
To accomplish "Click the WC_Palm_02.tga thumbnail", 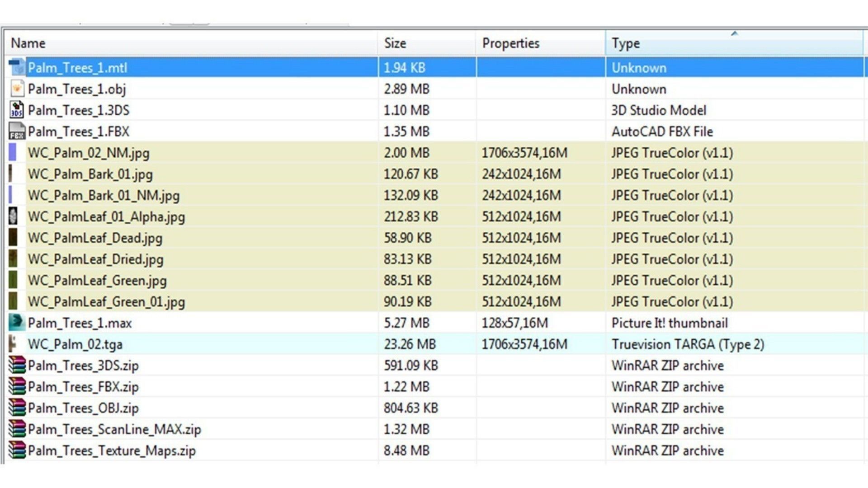I will pyautogui.click(x=13, y=344).
